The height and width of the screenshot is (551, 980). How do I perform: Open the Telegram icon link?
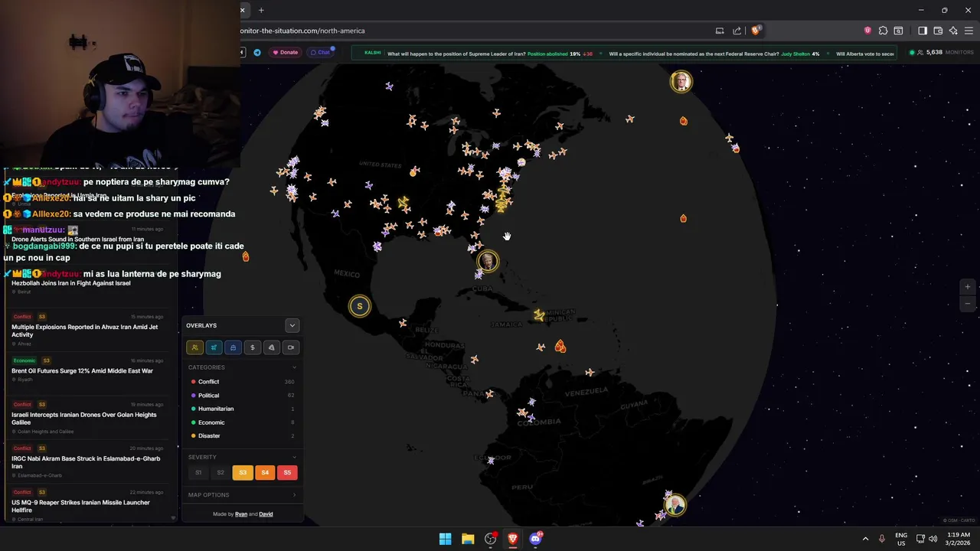pyautogui.click(x=257, y=53)
